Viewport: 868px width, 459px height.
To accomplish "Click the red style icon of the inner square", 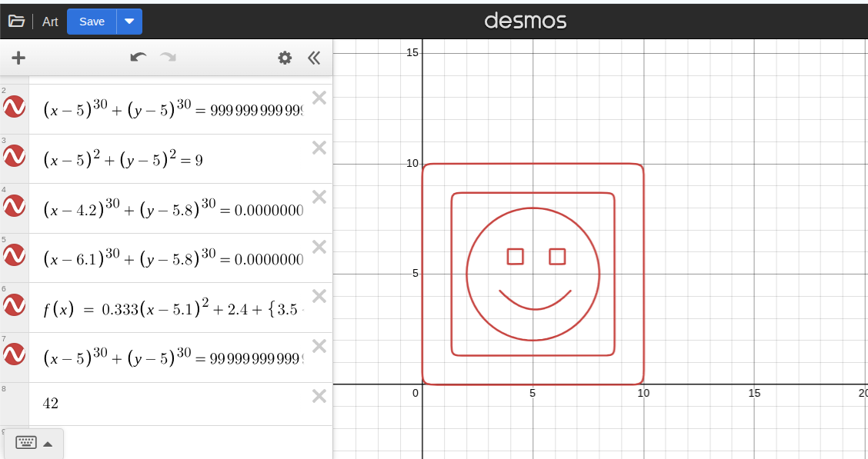I will pyautogui.click(x=14, y=354).
